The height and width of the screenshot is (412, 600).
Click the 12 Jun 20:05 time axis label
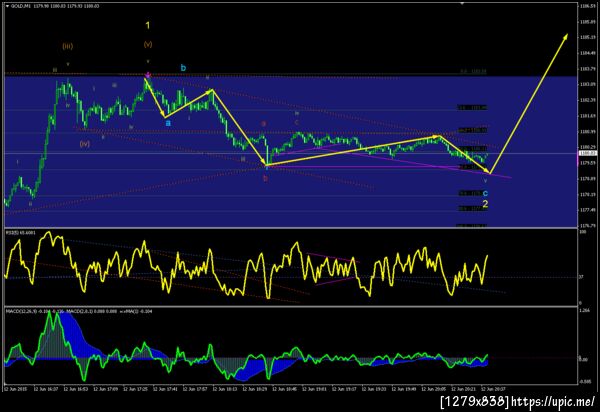[434, 389]
